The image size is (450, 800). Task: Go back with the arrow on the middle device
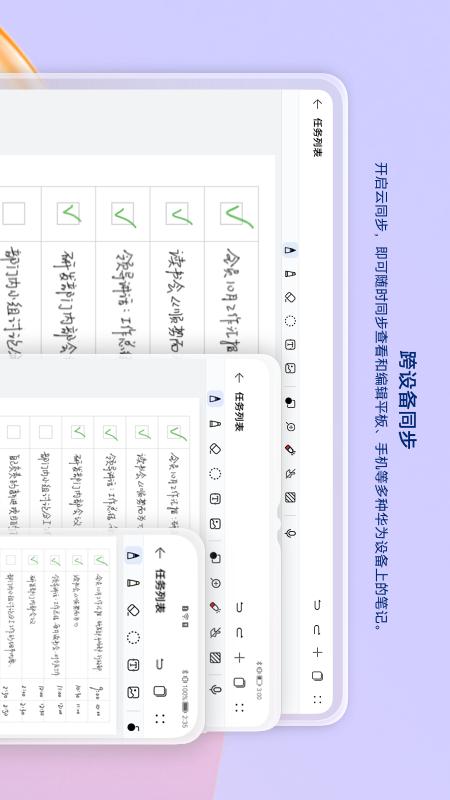(x=239, y=378)
